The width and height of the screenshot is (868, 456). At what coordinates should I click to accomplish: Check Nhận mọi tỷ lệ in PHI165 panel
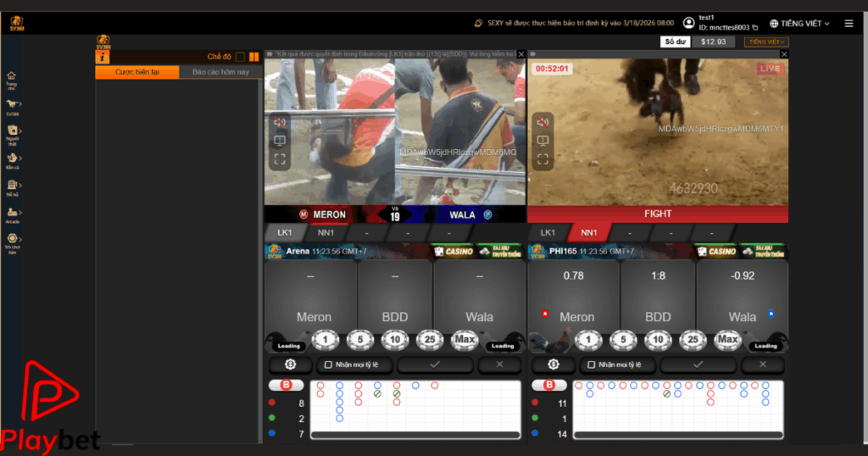592,364
